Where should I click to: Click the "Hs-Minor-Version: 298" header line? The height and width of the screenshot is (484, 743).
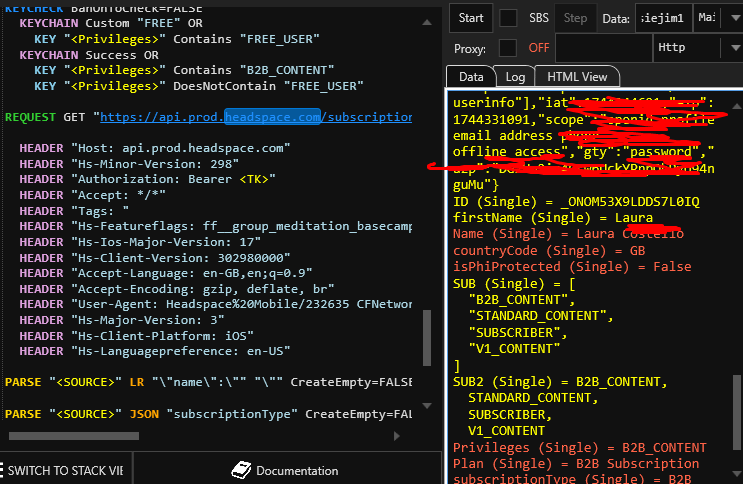pos(129,164)
